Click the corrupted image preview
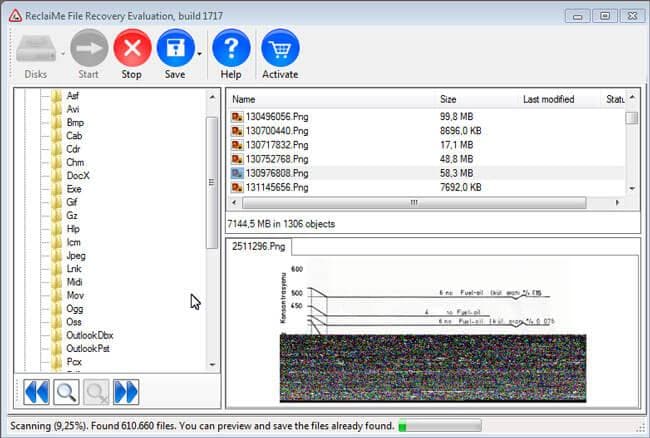Image resolution: width=650 pixels, height=438 pixels. point(433,332)
